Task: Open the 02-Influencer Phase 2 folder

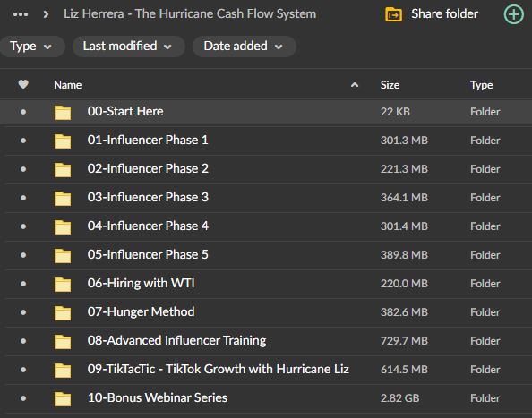Action: (x=148, y=168)
